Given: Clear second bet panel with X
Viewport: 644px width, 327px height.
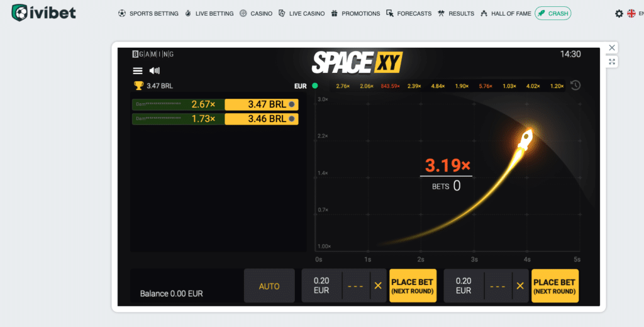Looking at the screenshot, I should (x=520, y=285).
